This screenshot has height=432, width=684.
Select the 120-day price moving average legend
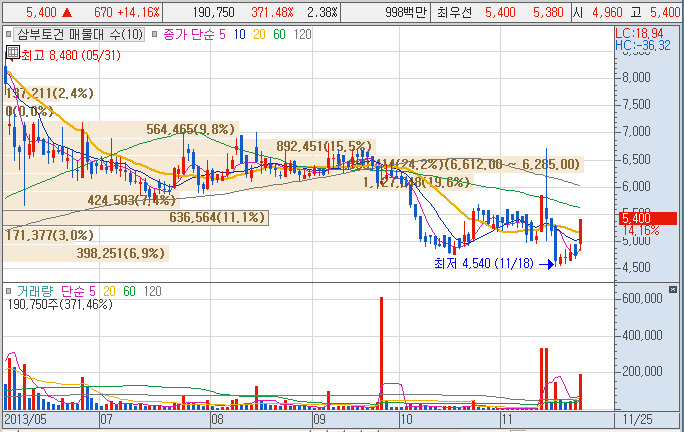[302, 34]
